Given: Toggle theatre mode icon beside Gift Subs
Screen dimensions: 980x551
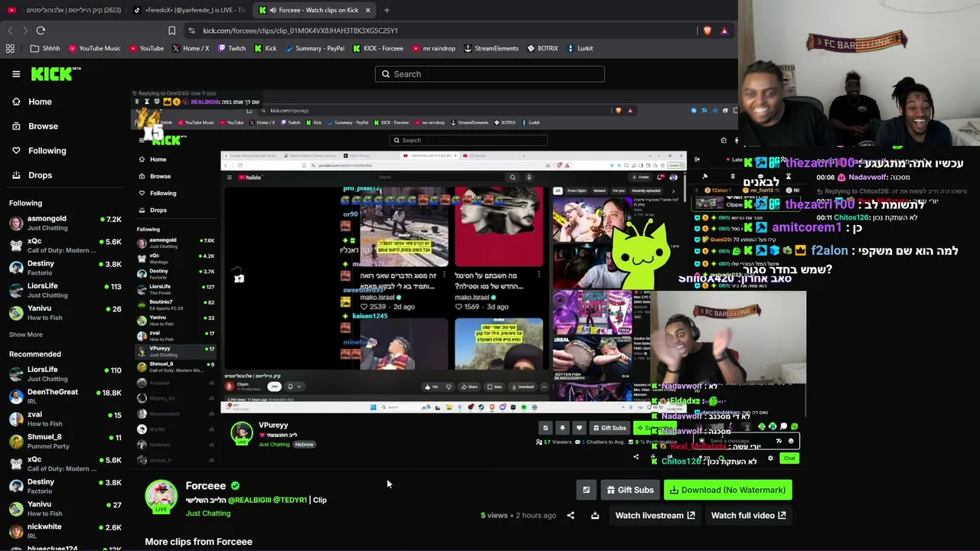Looking at the screenshot, I should 586,490.
